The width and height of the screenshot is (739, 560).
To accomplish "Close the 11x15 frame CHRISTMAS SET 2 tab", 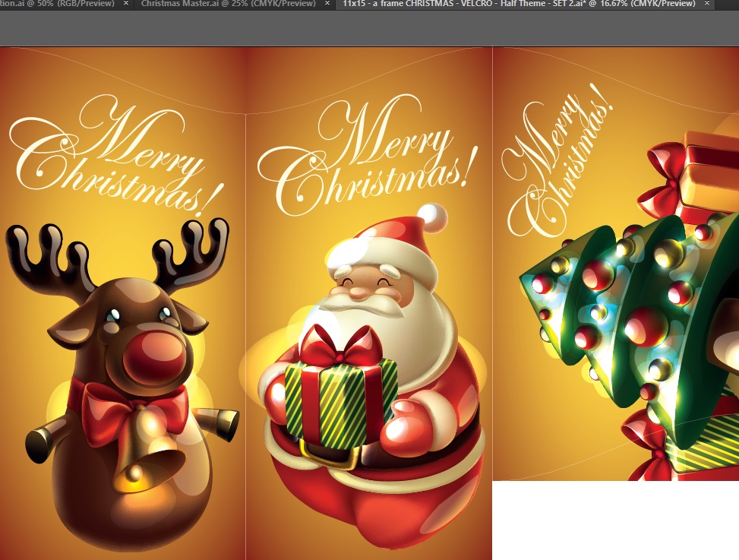I will coord(708,5).
